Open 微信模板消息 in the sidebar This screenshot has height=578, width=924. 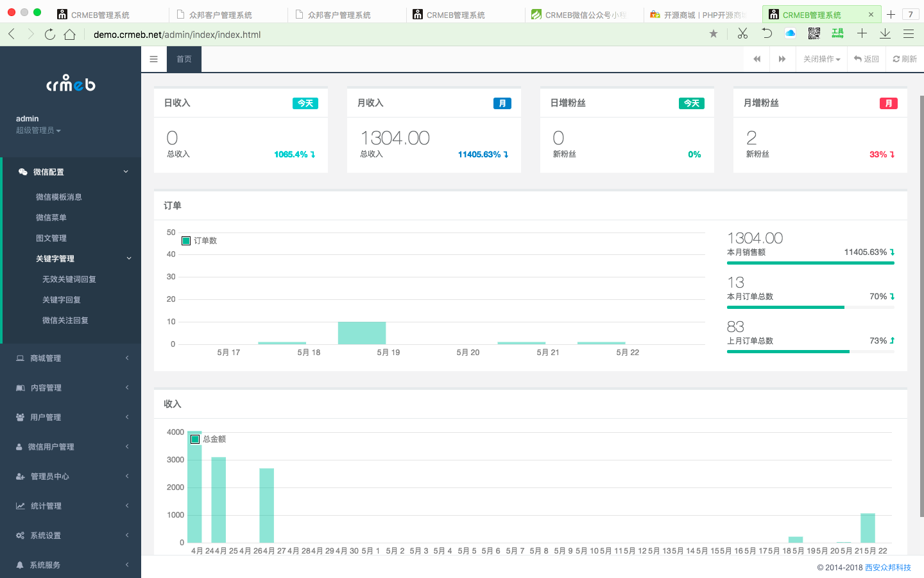(59, 197)
